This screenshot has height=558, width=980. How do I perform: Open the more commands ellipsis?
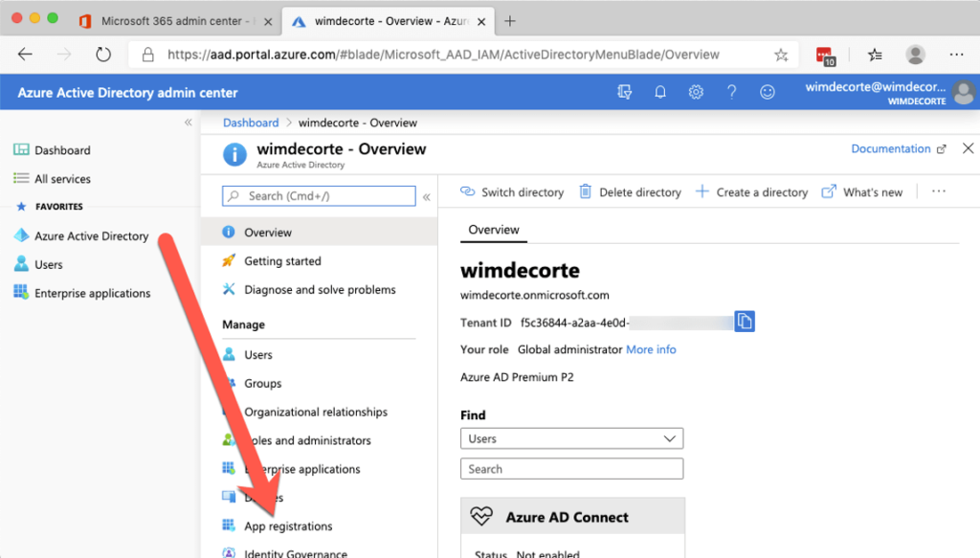[x=939, y=191]
